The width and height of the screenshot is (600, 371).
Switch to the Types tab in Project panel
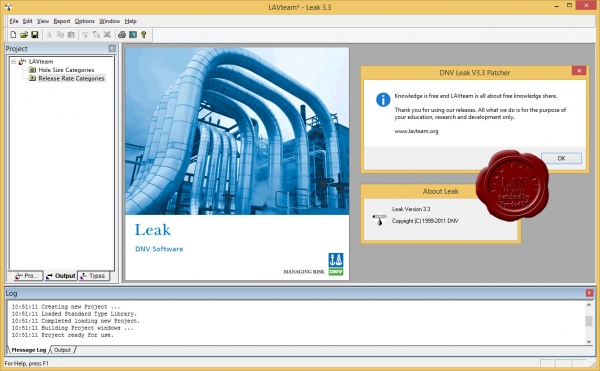click(94, 276)
